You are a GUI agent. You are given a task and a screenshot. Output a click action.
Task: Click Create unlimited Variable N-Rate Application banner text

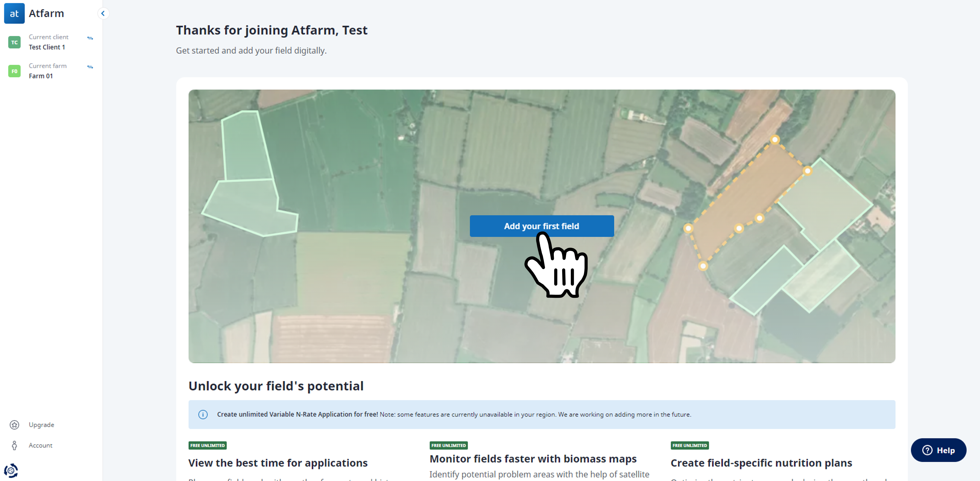tap(454, 414)
